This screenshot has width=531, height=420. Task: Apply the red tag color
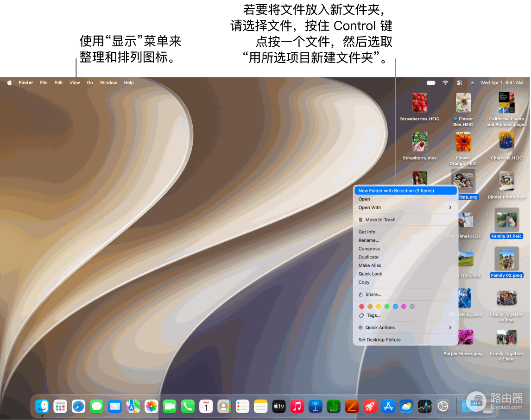pos(362,306)
